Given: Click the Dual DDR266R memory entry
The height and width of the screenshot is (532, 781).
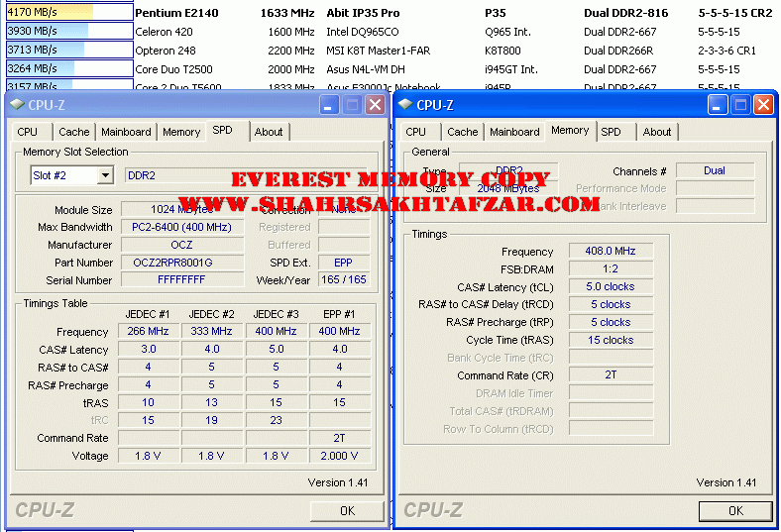Looking at the screenshot, I should click(x=618, y=51).
